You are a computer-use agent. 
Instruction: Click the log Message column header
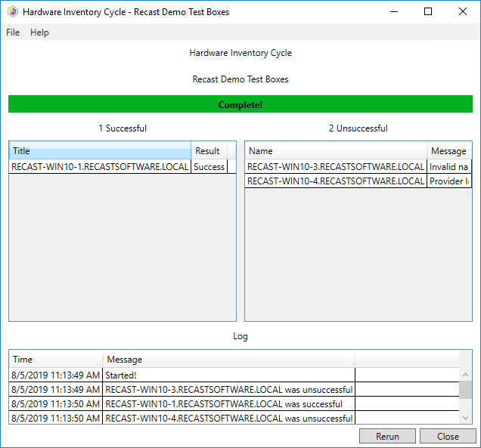pyautogui.click(x=229, y=359)
